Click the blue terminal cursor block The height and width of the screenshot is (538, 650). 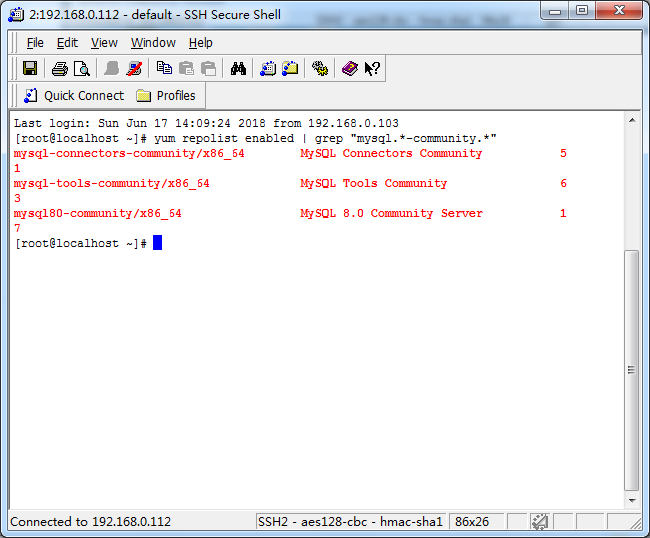[x=158, y=243]
